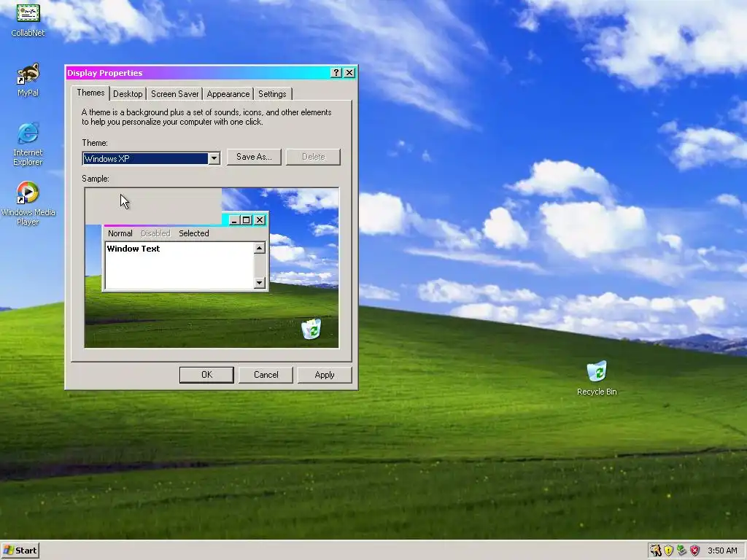Switch to the Desktop tab

tap(128, 94)
